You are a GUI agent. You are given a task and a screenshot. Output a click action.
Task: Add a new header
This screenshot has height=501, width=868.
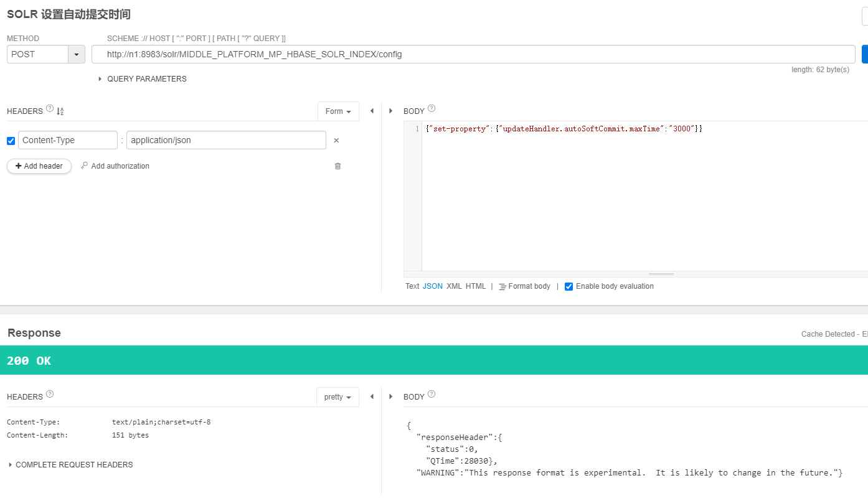tap(39, 166)
